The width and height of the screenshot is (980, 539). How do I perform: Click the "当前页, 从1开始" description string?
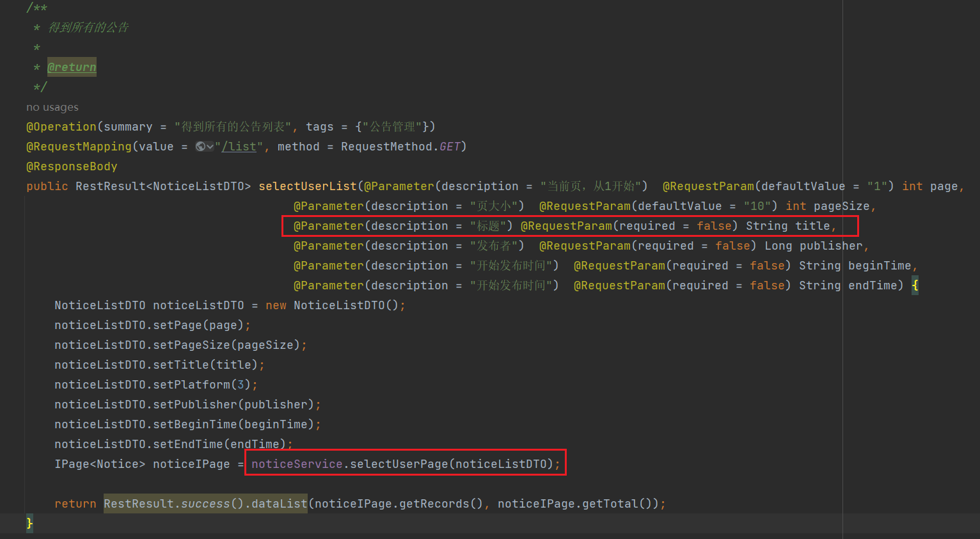(590, 186)
